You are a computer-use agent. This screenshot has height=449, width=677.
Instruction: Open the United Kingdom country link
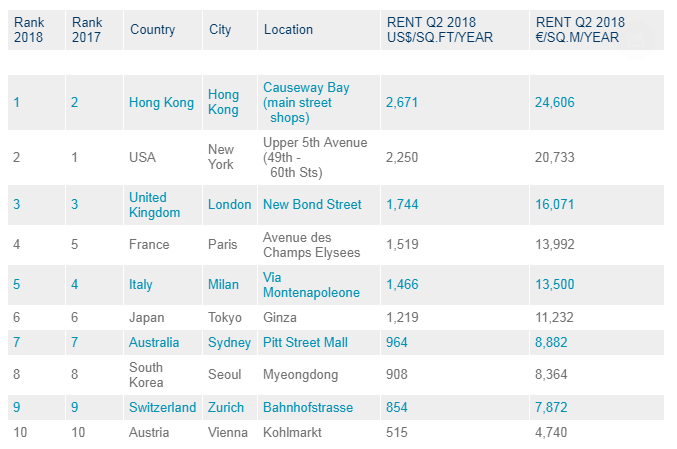point(155,204)
